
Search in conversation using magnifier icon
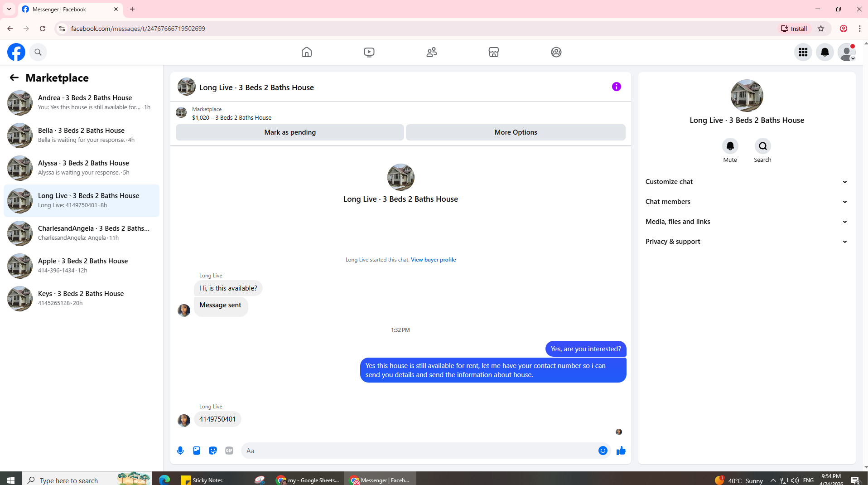point(763,146)
